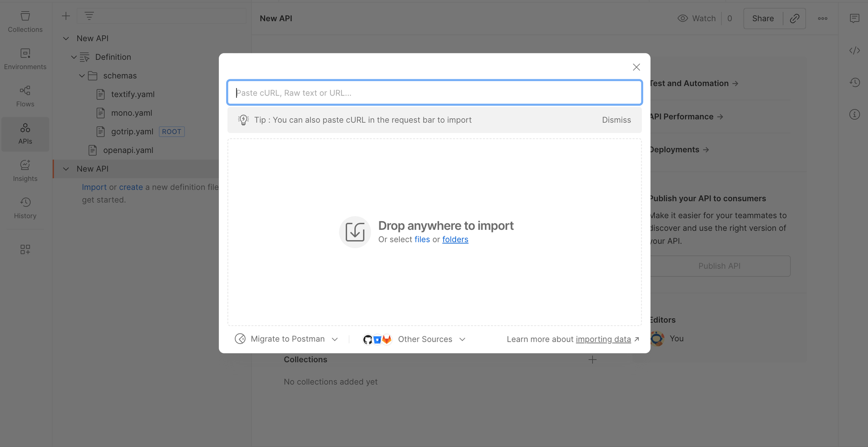Select the gotrip.yaml root file
Viewport: 868px width, 447px height.
(132, 132)
